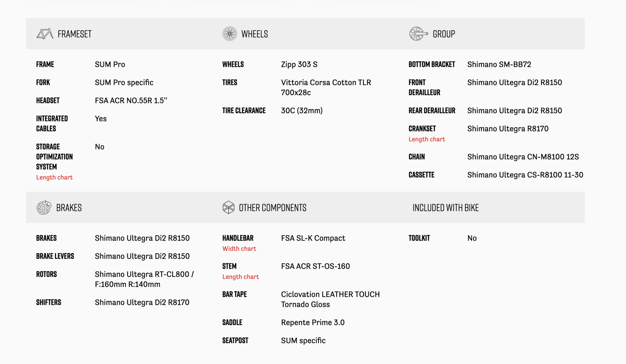Click the BRAKE LEVERS label
This screenshot has width=626, height=364.
tap(55, 256)
